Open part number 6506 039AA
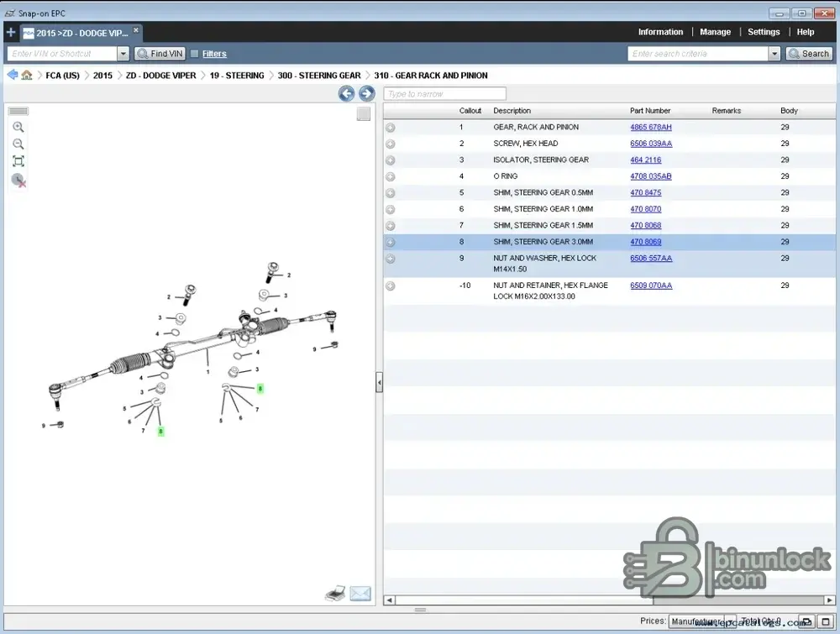 pos(651,144)
